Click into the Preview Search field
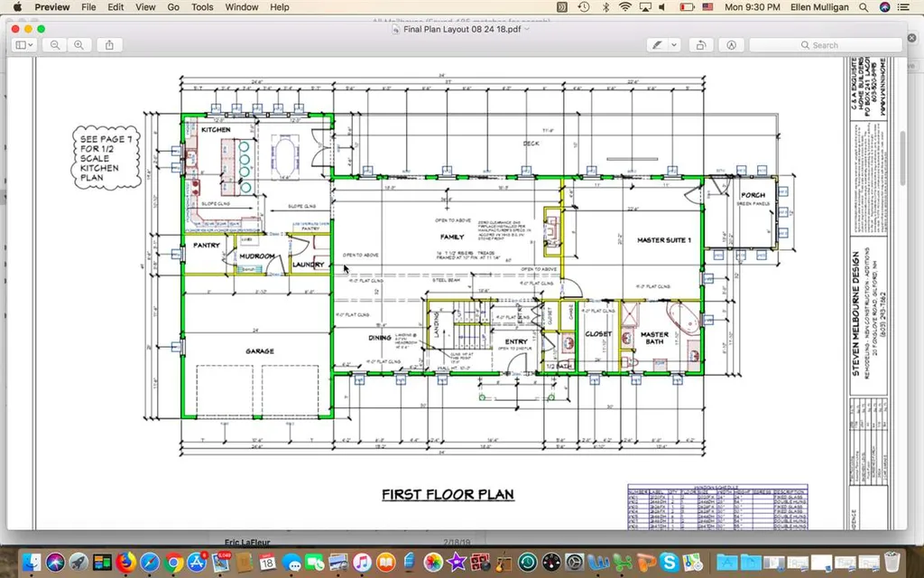924x578 pixels. pos(825,45)
